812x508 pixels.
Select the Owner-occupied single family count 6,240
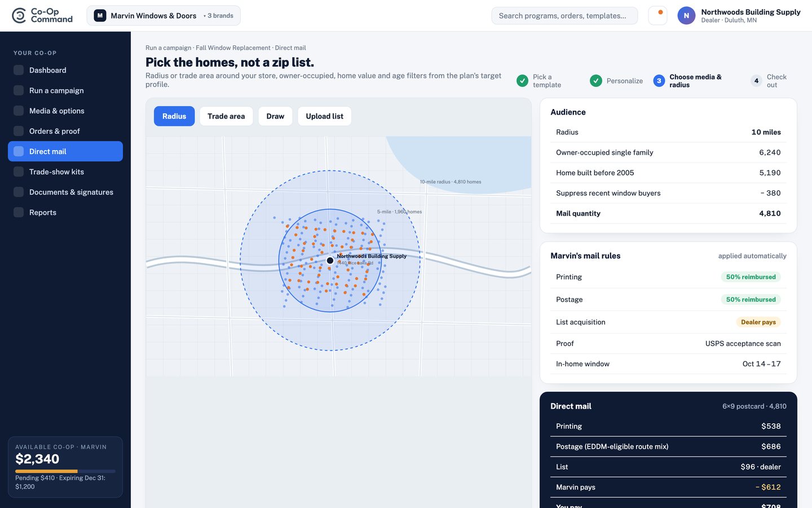(x=770, y=152)
